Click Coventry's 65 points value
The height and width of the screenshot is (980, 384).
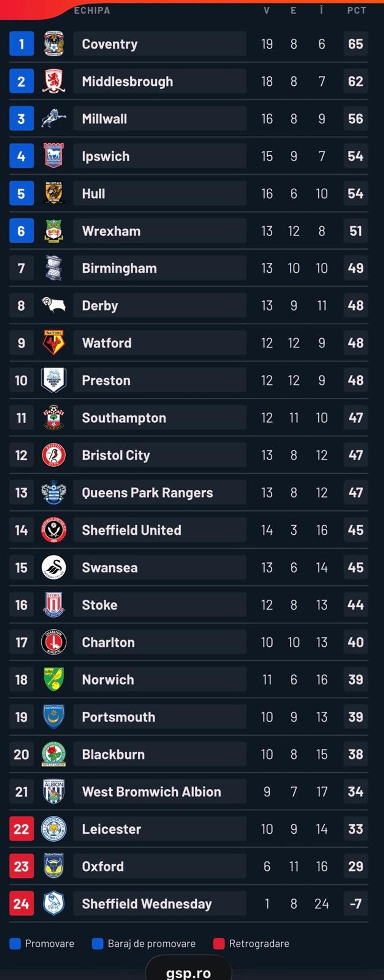point(355,44)
